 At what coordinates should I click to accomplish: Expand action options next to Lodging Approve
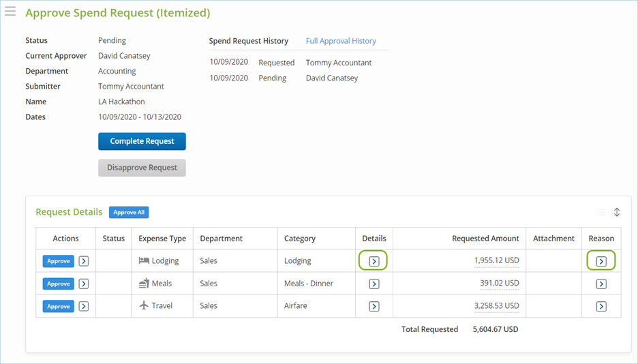pyautogui.click(x=83, y=261)
